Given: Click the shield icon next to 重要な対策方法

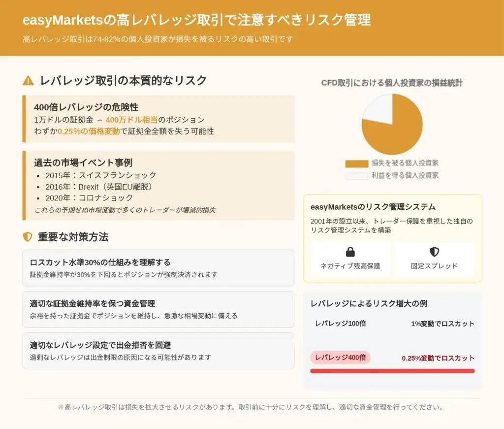Looking at the screenshot, I should (28, 237).
